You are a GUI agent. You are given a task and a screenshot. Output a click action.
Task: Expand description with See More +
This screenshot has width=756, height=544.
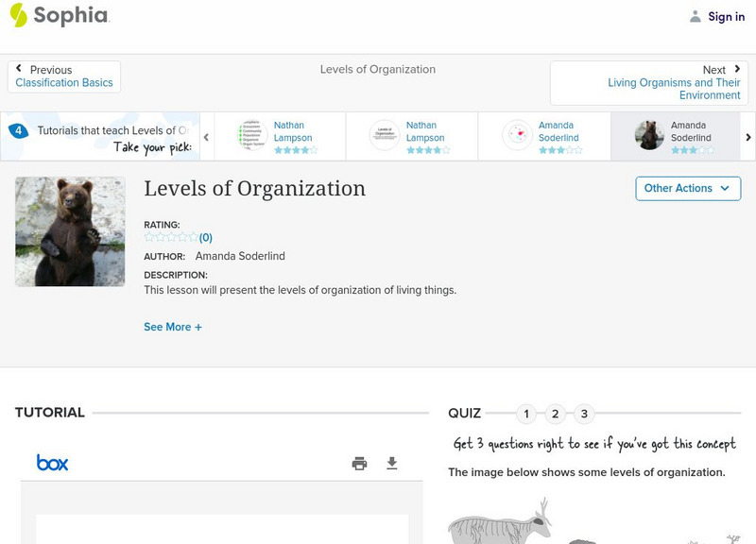point(173,327)
